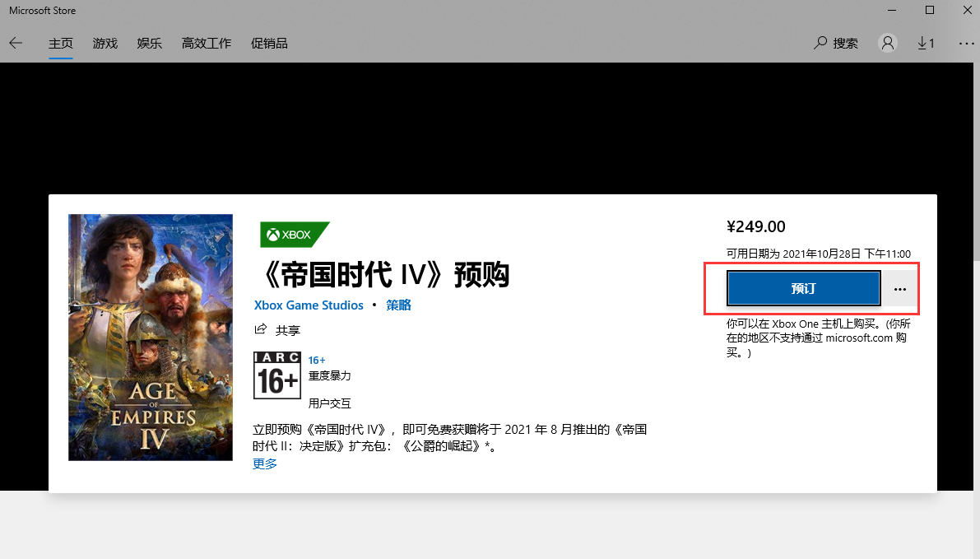Click the 重度暴力 rating descriptor

pos(329,375)
